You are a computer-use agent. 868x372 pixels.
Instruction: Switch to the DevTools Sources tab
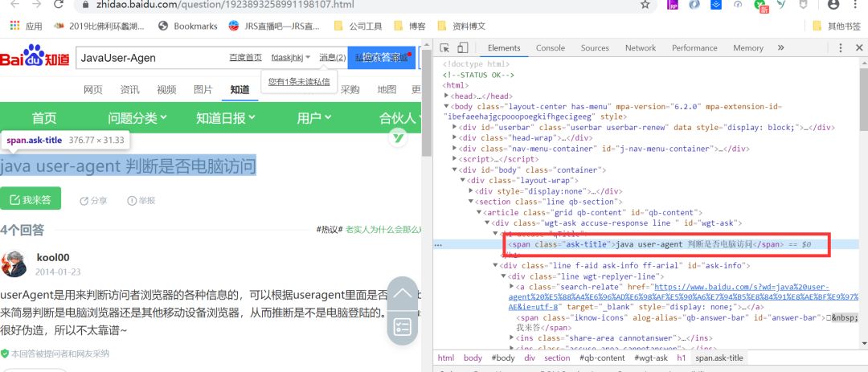pos(595,48)
